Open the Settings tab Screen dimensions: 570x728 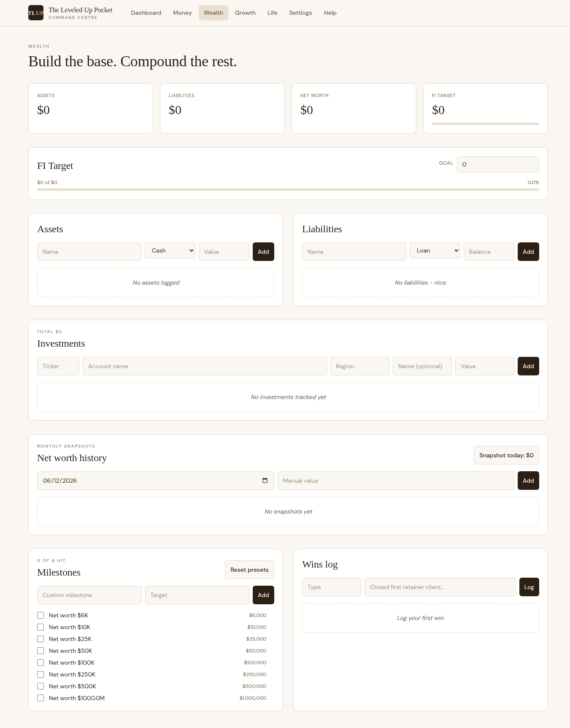pyautogui.click(x=300, y=13)
